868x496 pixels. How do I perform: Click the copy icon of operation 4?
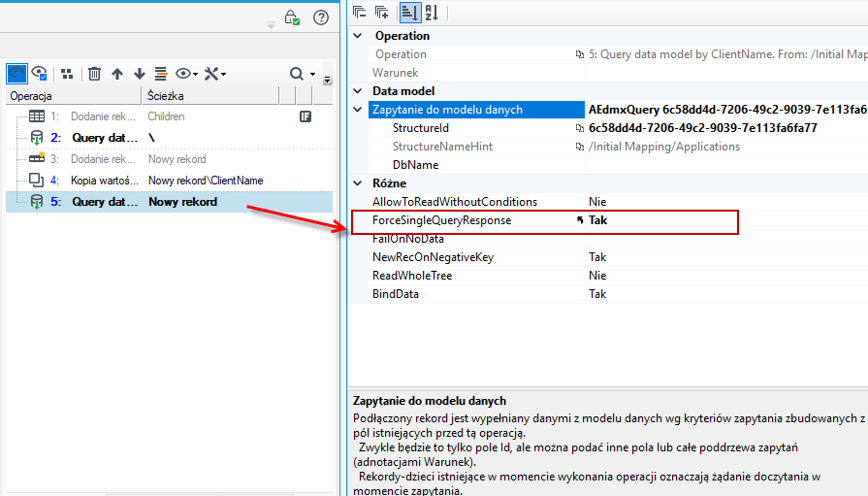point(37,181)
